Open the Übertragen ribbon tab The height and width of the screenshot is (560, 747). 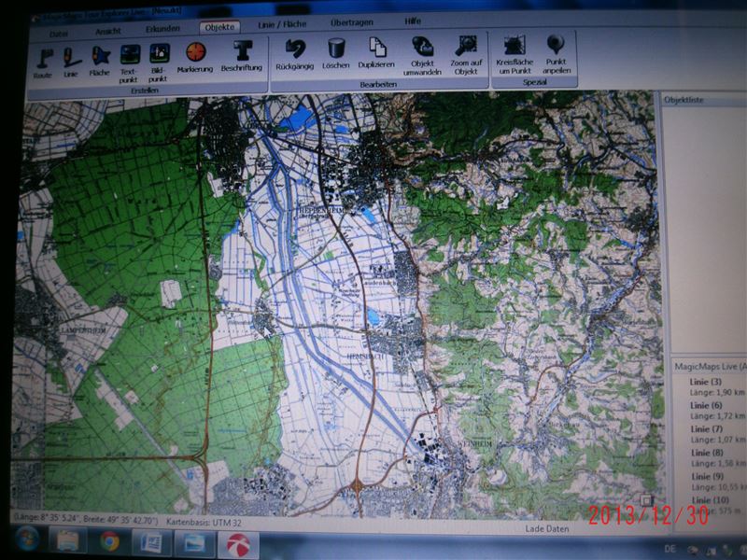point(351,21)
